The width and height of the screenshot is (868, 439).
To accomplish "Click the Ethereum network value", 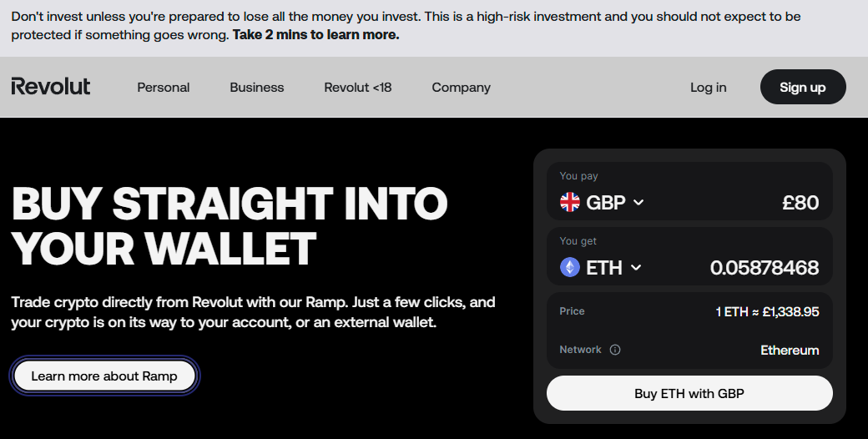I will [x=790, y=350].
